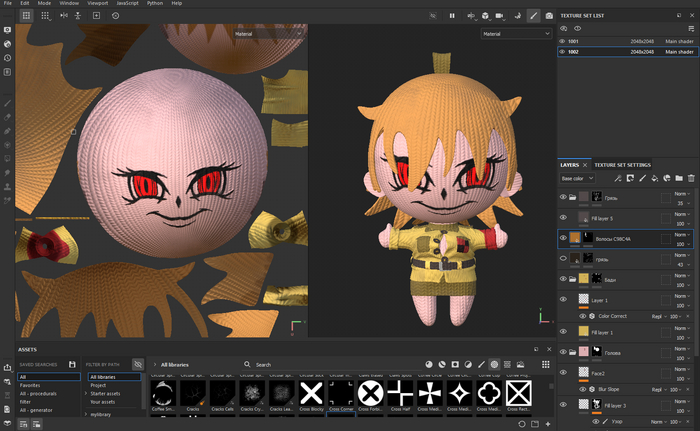Toggle visibility of texture set 1001

pos(562,41)
